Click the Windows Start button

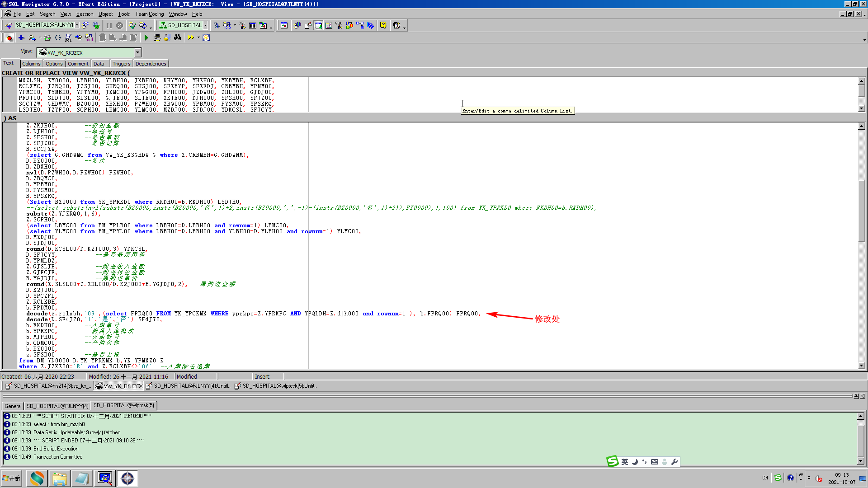[12, 478]
